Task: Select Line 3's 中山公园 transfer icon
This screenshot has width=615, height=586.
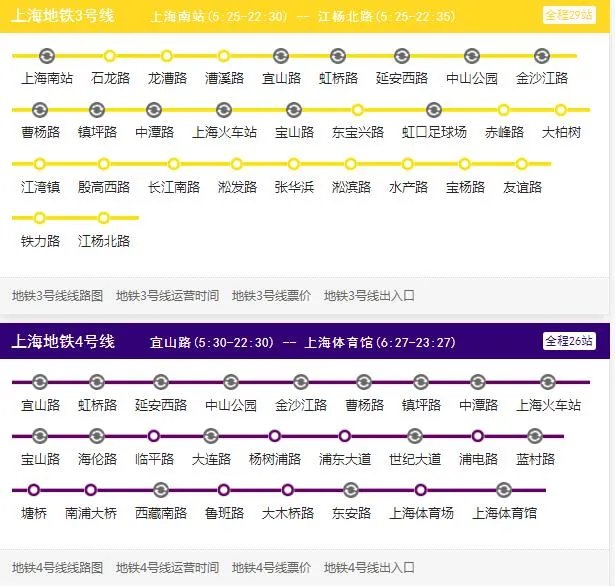Action: tap(472, 56)
